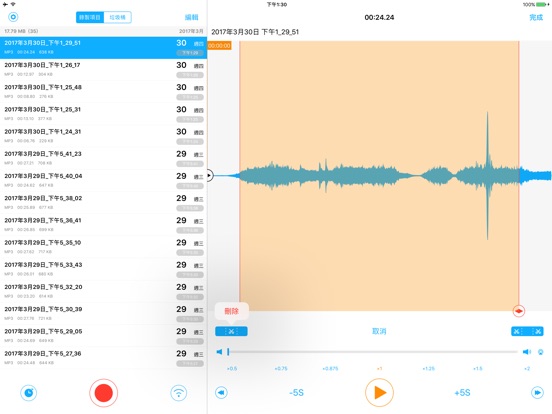Image resolution: width=552 pixels, height=414 pixels.
Task: Click the red trim end handle
Action: point(518,311)
